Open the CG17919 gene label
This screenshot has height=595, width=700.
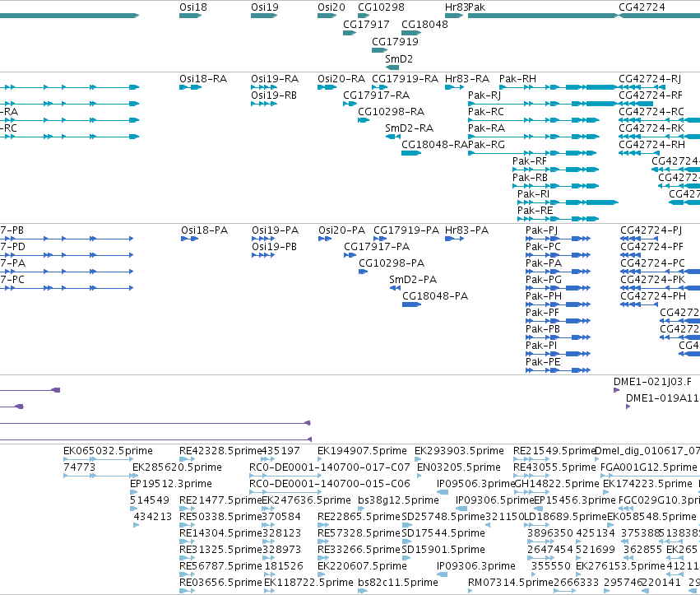(395, 42)
